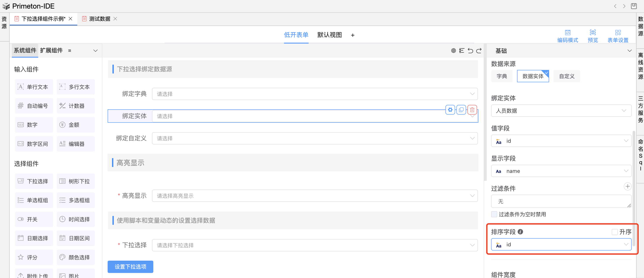Open the 绑定字典 select dropdown
The image size is (644, 278).
tap(315, 94)
